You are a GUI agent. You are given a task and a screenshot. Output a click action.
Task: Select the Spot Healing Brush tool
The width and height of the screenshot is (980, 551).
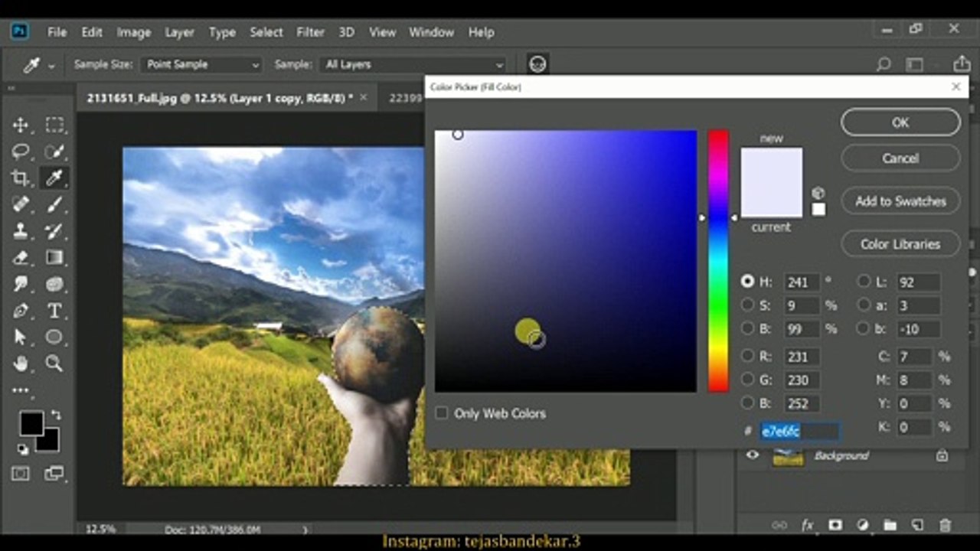click(x=21, y=204)
